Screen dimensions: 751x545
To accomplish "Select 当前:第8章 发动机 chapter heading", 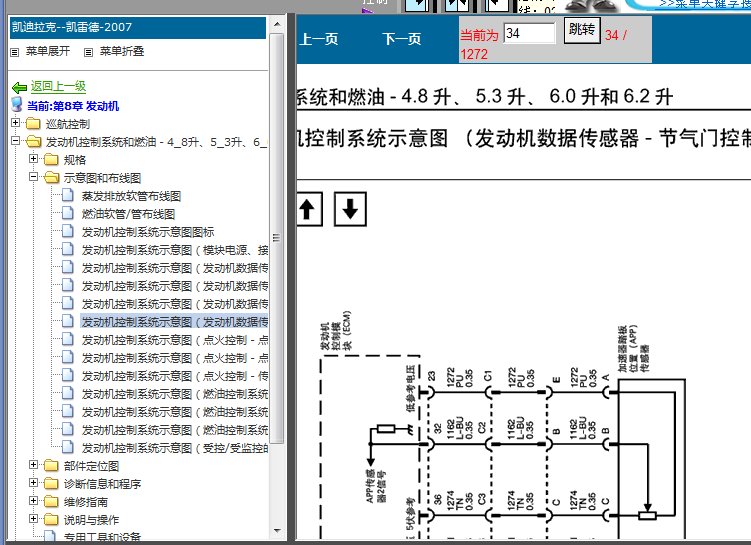I will click(73, 106).
